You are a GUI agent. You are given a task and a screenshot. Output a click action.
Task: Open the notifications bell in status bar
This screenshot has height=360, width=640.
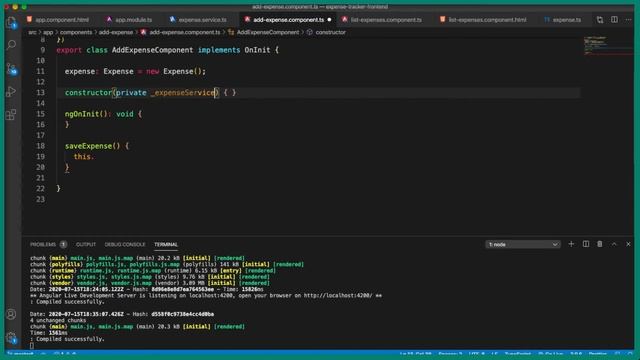[x=629, y=354]
